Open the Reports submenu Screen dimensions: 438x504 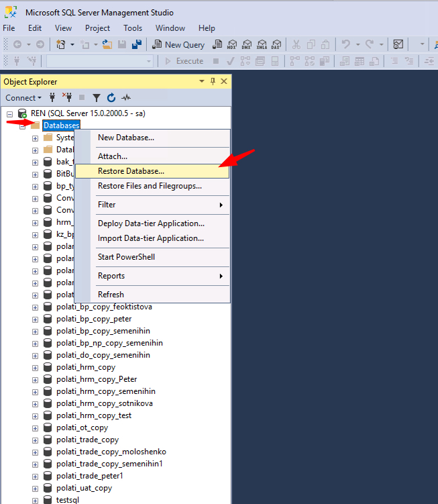point(152,276)
